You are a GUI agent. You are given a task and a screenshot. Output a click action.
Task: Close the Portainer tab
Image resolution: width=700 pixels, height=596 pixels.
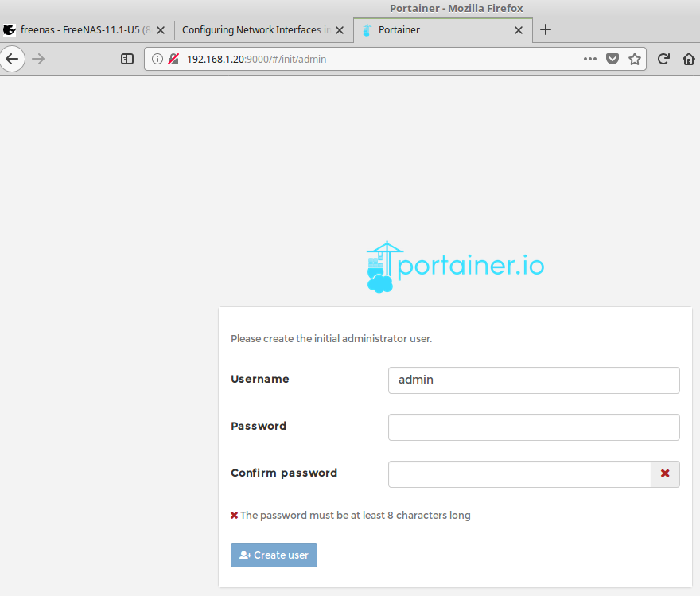519,30
